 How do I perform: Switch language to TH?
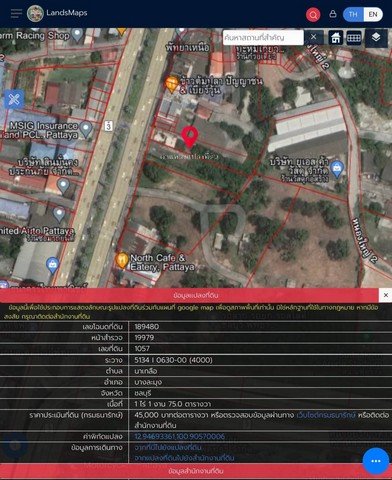click(353, 14)
